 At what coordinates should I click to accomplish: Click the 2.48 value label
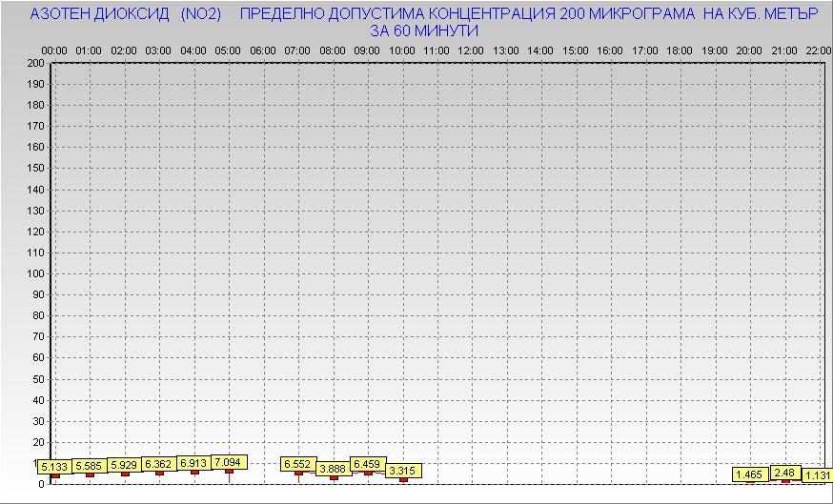pos(784,473)
